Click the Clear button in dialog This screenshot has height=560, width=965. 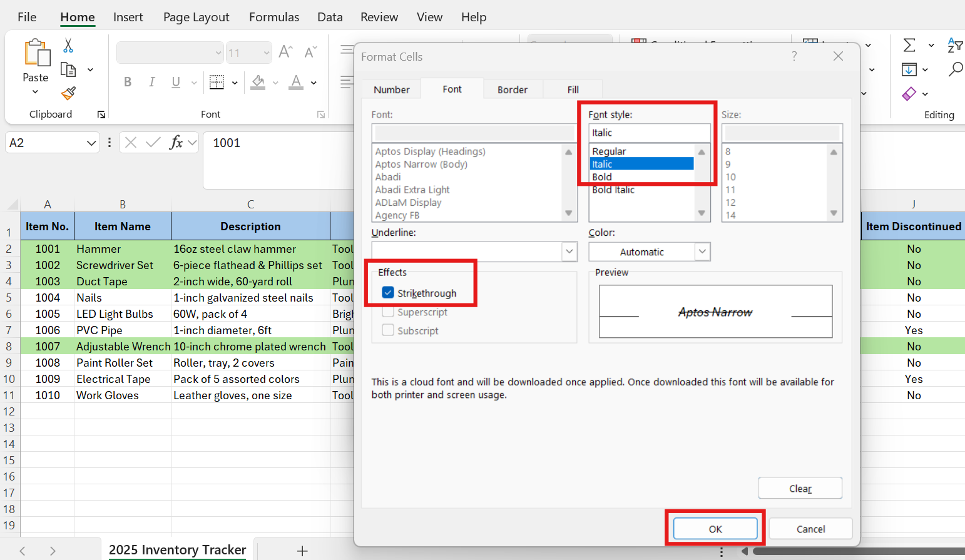(800, 488)
